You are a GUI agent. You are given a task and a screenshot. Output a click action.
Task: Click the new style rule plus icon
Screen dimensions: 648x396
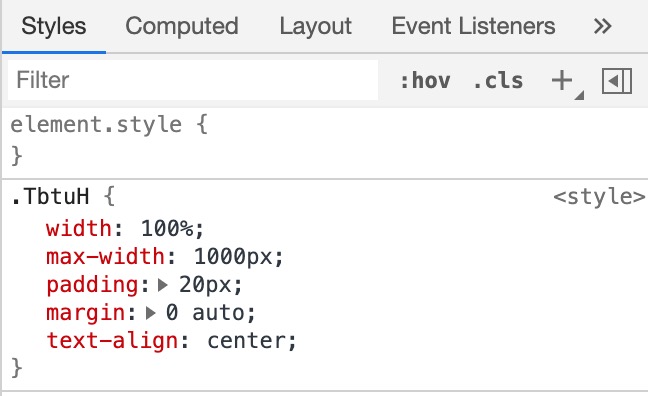562,80
